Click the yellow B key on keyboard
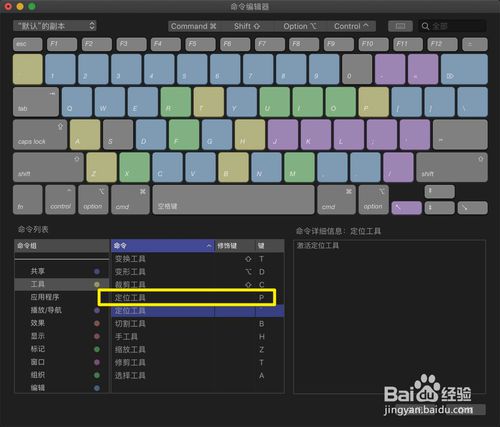This screenshot has height=427, width=500. point(233,167)
